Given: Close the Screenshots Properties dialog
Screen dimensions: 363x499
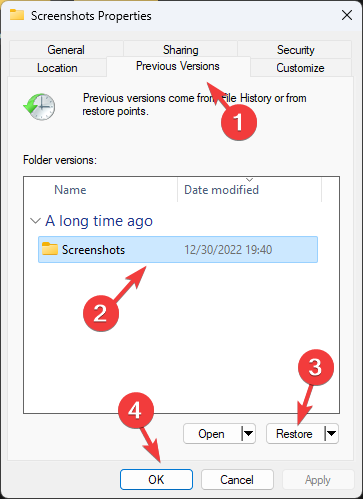Looking at the screenshot, I should pyautogui.click(x=347, y=15).
